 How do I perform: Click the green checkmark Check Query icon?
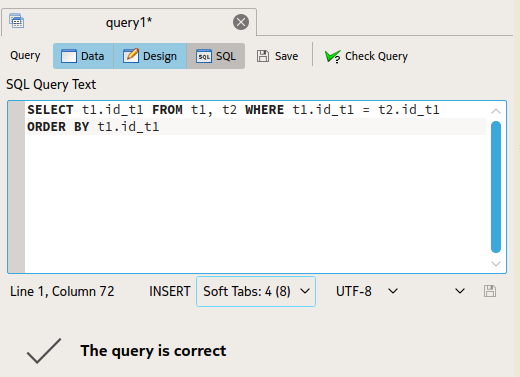tap(333, 56)
